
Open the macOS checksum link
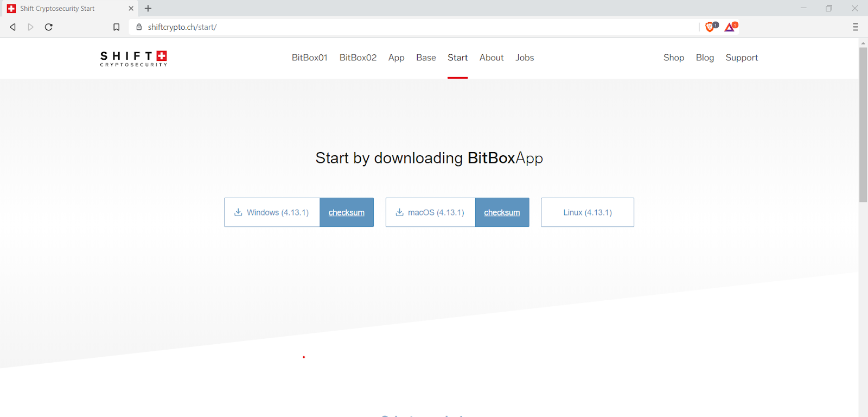tap(502, 212)
